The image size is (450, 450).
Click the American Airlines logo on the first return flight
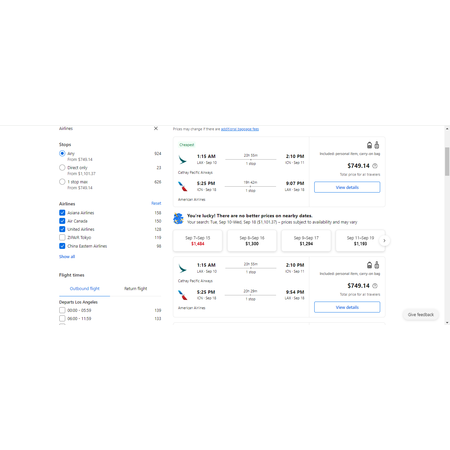(182, 186)
